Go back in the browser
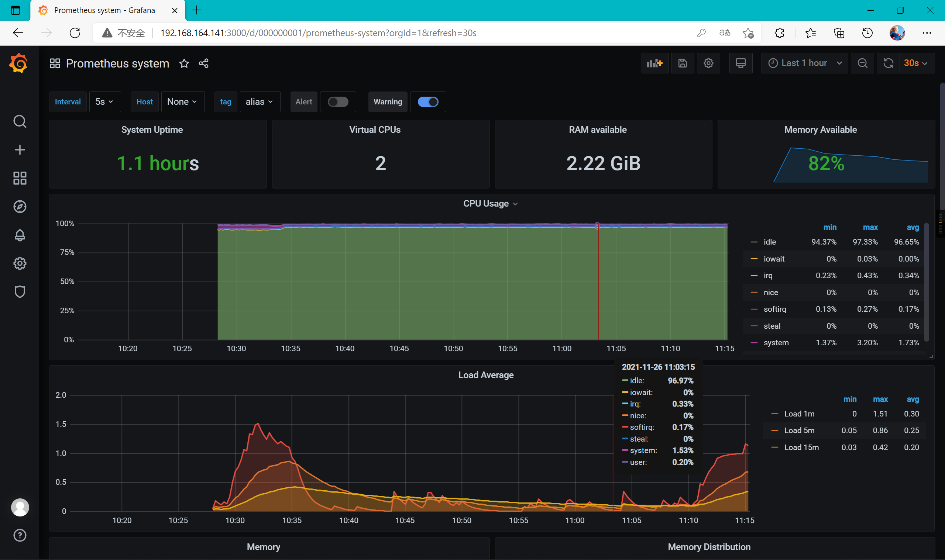This screenshot has height=560, width=945. pyautogui.click(x=18, y=33)
